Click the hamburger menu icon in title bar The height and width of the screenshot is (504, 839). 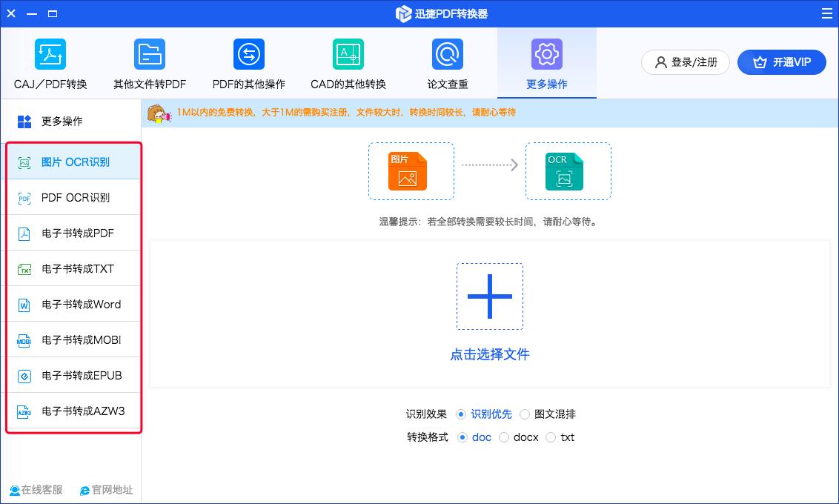[827, 13]
